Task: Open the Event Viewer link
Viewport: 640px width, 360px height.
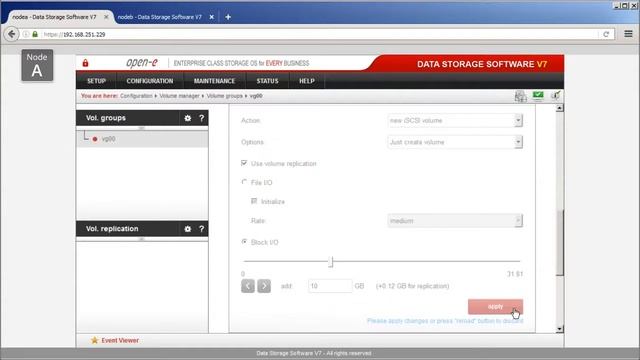Action: (x=120, y=340)
